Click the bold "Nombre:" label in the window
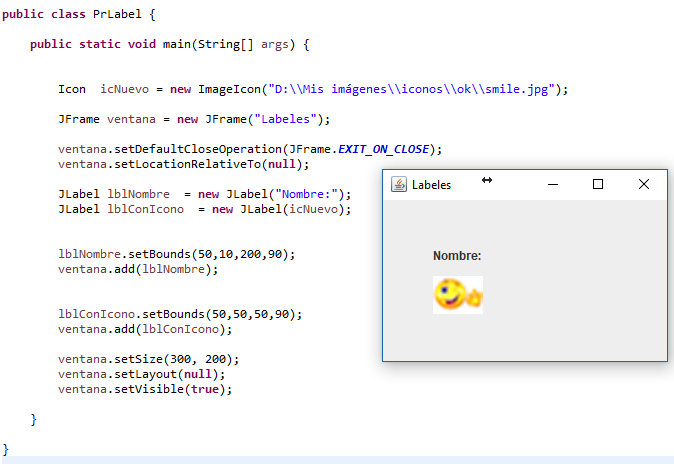 click(x=457, y=256)
